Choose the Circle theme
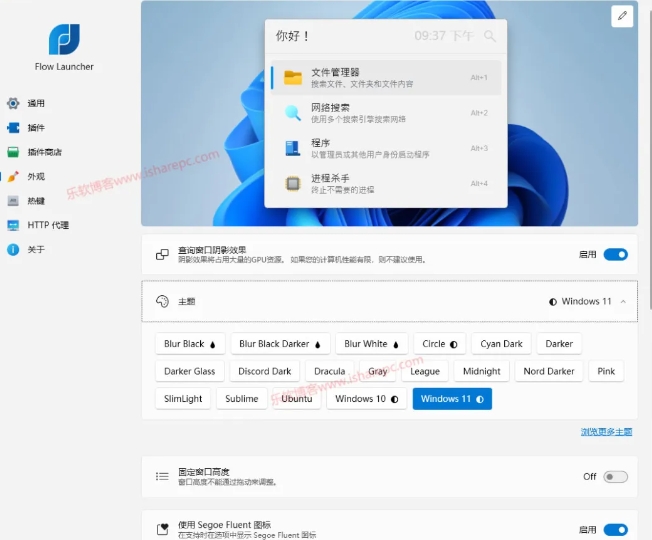This screenshot has height=540, width=652. point(440,344)
